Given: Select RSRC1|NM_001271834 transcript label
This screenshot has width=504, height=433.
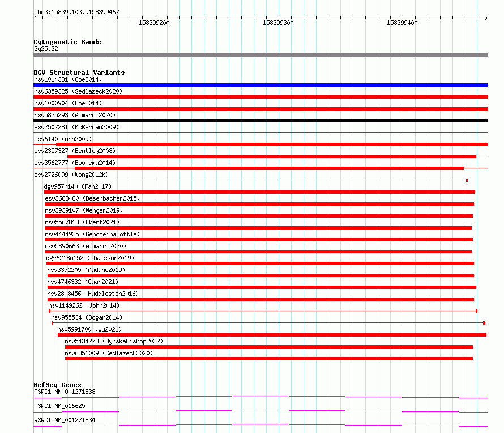Looking at the screenshot, I should tap(65, 420).
